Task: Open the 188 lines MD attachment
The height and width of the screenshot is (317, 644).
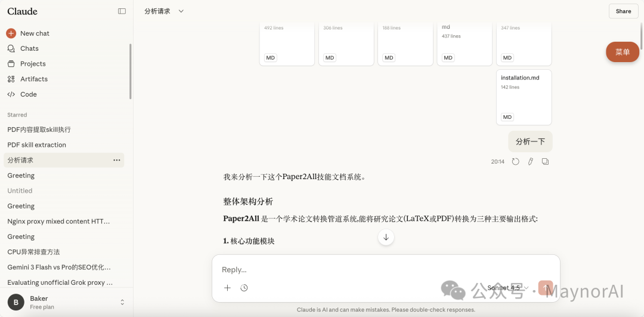Action: point(405,43)
